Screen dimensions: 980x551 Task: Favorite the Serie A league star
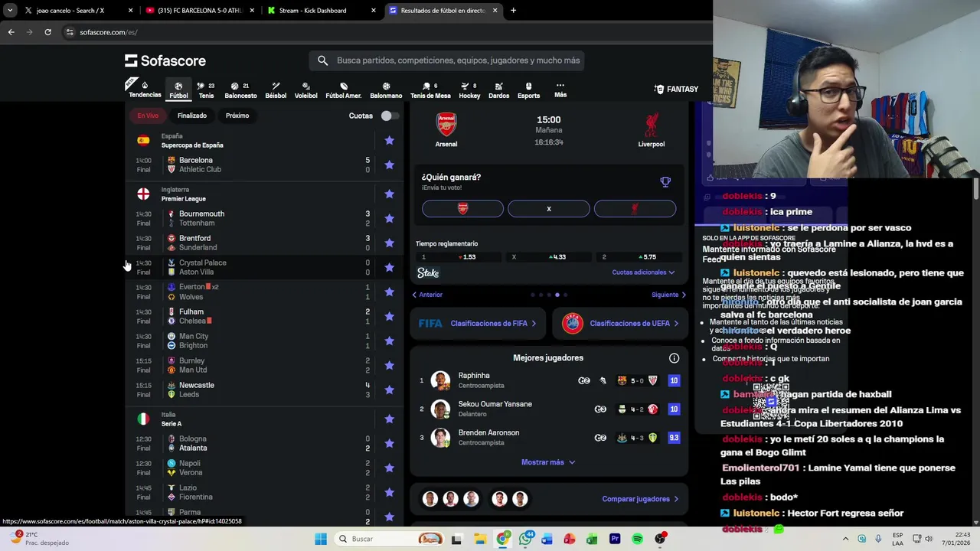pyautogui.click(x=389, y=419)
